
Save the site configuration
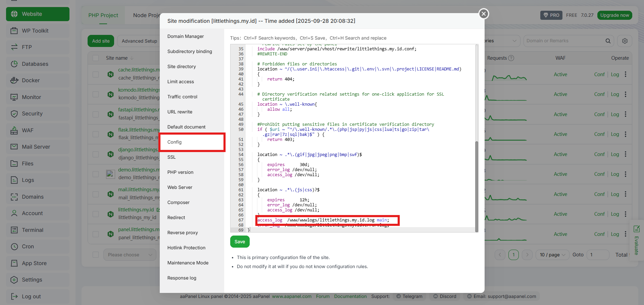point(240,242)
